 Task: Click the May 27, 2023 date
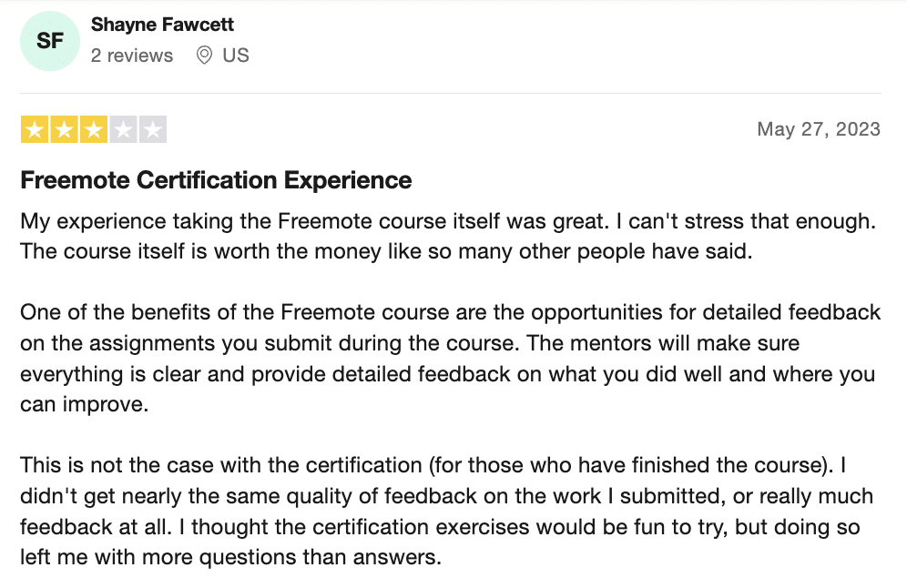[819, 129]
